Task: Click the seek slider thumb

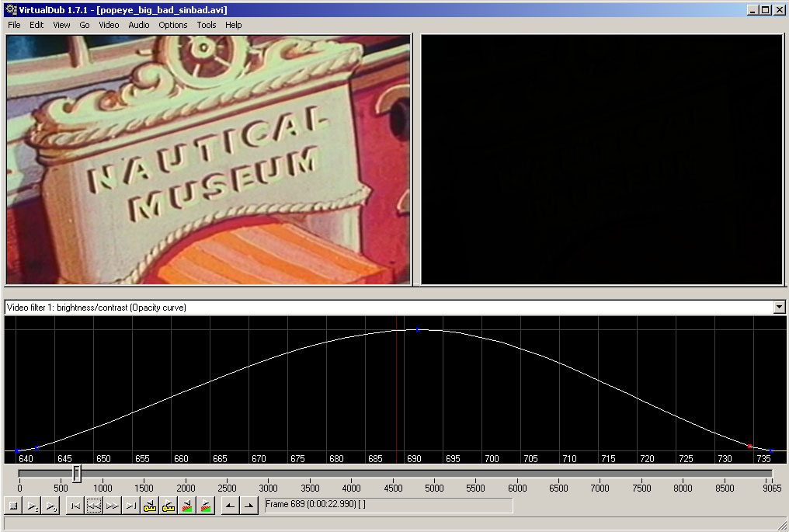Action: [76, 473]
